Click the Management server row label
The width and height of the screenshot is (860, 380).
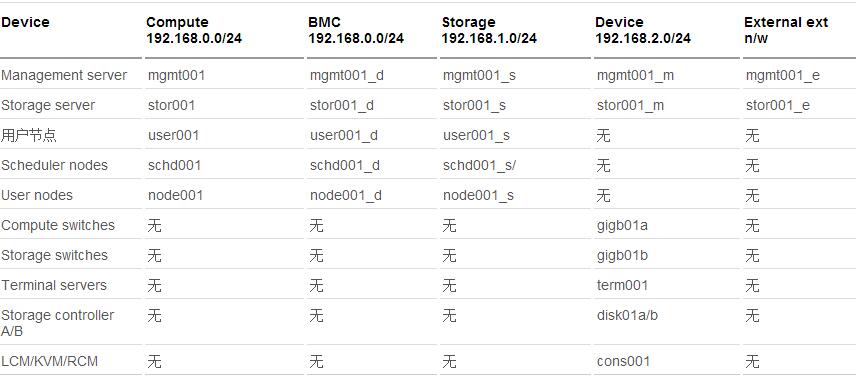coord(64,75)
